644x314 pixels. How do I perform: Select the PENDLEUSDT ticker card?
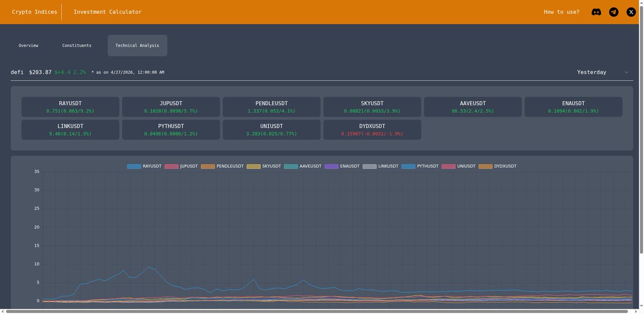coord(271,107)
